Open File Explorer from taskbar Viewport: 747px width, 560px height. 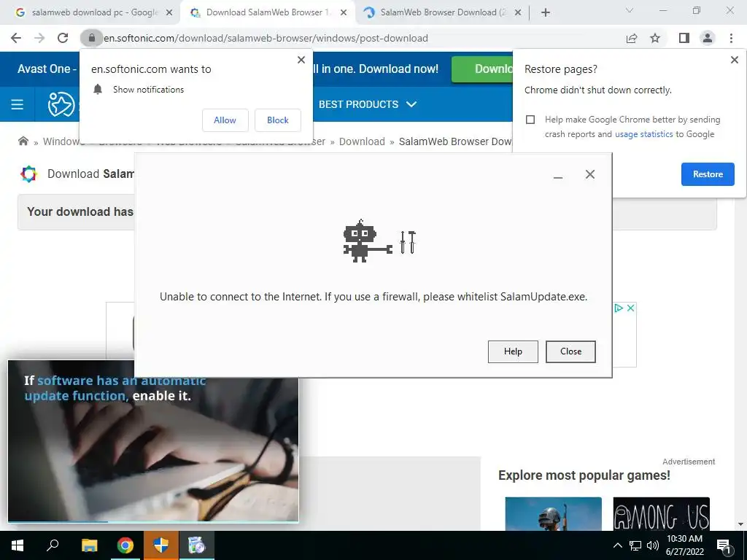point(89,545)
